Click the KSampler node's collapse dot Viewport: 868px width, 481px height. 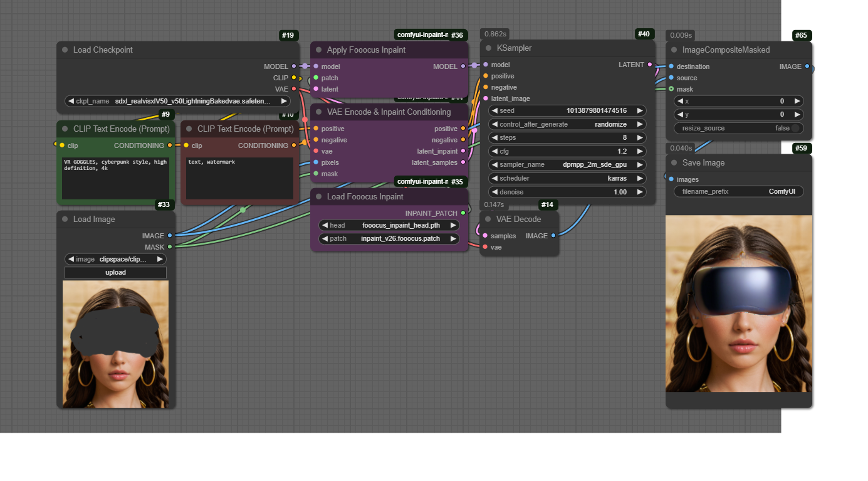tap(489, 48)
